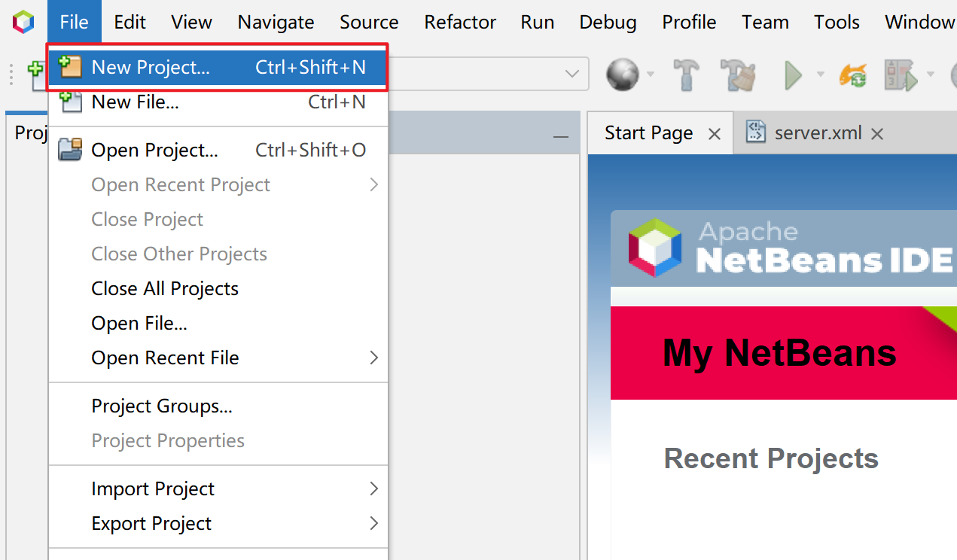Screen dimensions: 957x560
Task: Close the server.xml tab
Action: pyautogui.click(x=876, y=134)
